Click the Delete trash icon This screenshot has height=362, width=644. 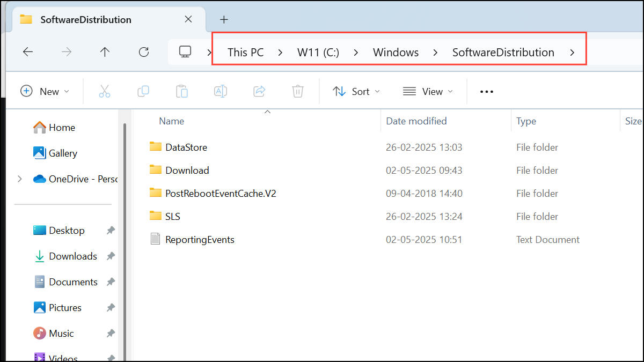pyautogui.click(x=298, y=92)
